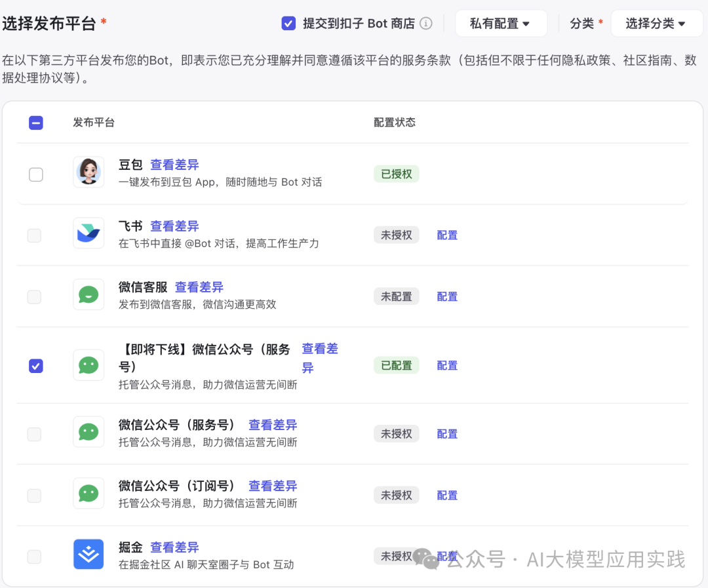The height and width of the screenshot is (588, 708).
Task: Open the 私有配置 dropdown
Action: pos(500,24)
